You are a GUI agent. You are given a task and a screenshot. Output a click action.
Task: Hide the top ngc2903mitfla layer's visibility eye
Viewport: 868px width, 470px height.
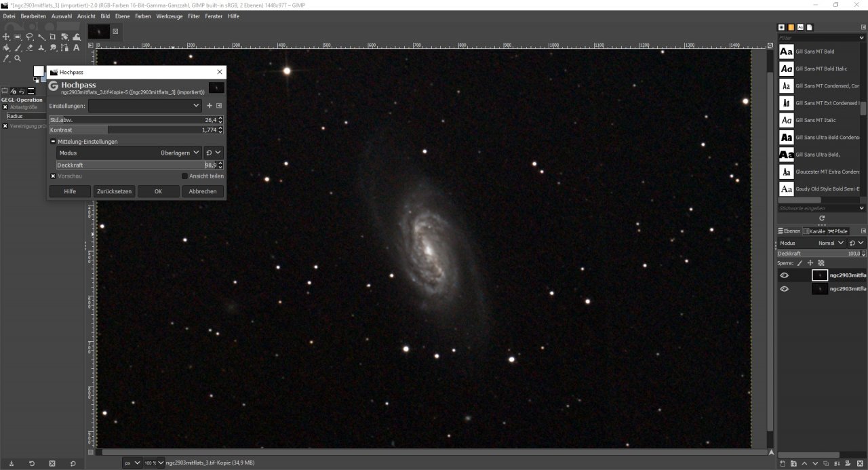784,275
